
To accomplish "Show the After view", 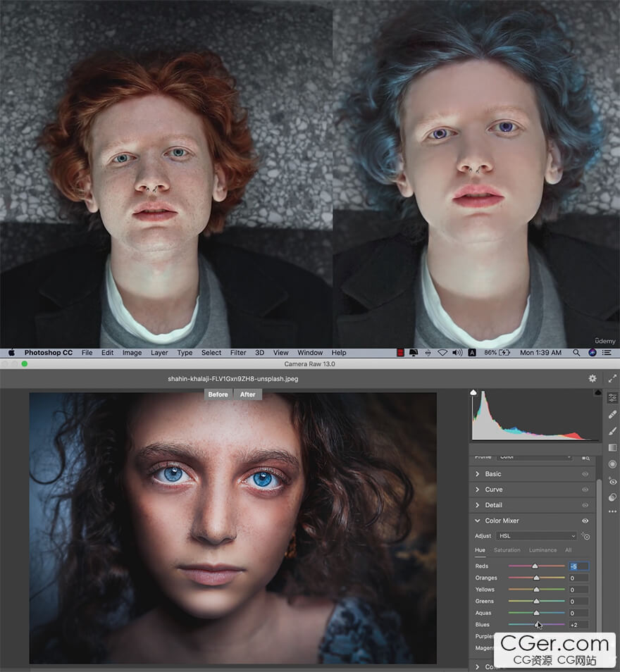I will point(247,394).
